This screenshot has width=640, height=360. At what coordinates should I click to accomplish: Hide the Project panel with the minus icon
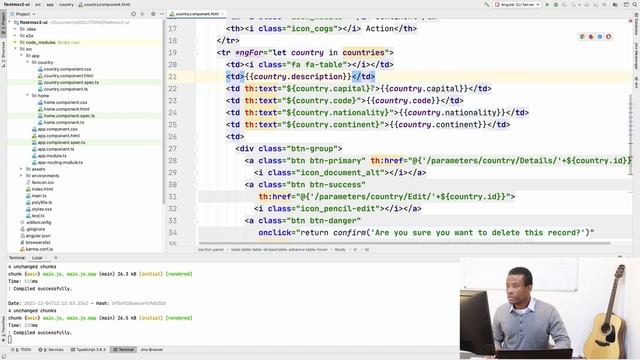click(x=162, y=14)
